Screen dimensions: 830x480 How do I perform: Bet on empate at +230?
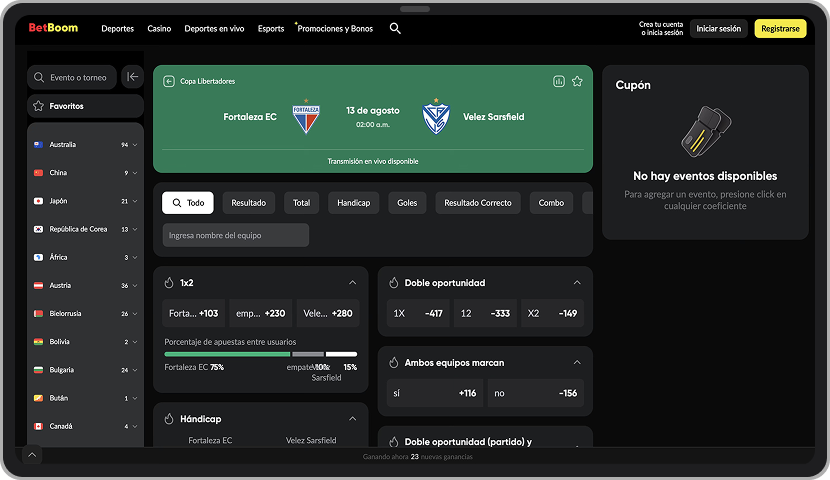[x=260, y=313]
